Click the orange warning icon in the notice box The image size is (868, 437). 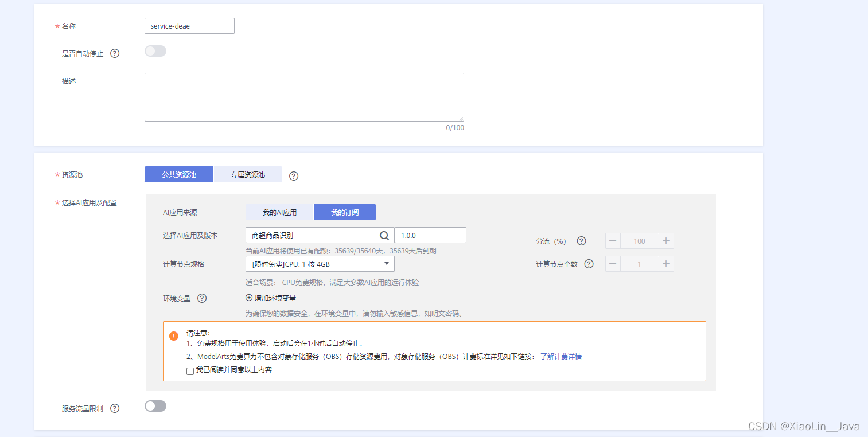(173, 336)
